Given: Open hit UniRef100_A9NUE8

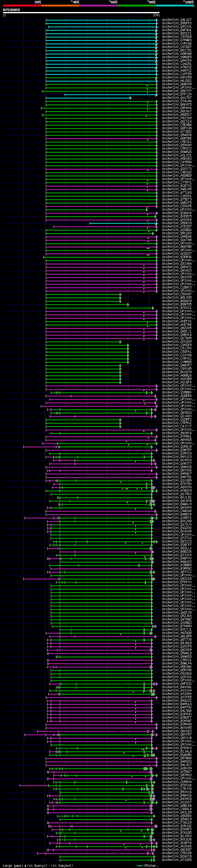Looking at the screenshot, I should click(177, 57).
